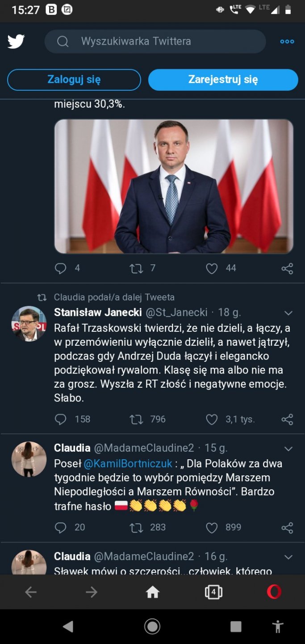This screenshot has width=305, height=644.
Task: Share the tweet with the flags photo
Action: tap(287, 268)
